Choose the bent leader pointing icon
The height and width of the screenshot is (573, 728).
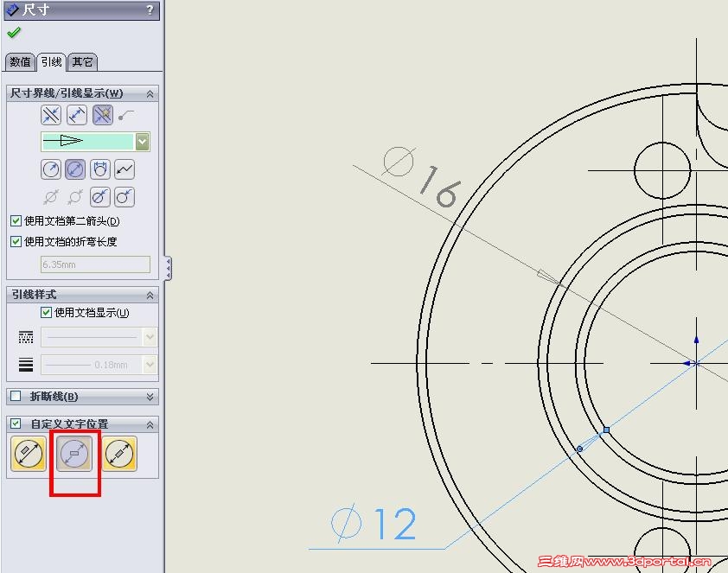pyautogui.click(x=126, y=115)
